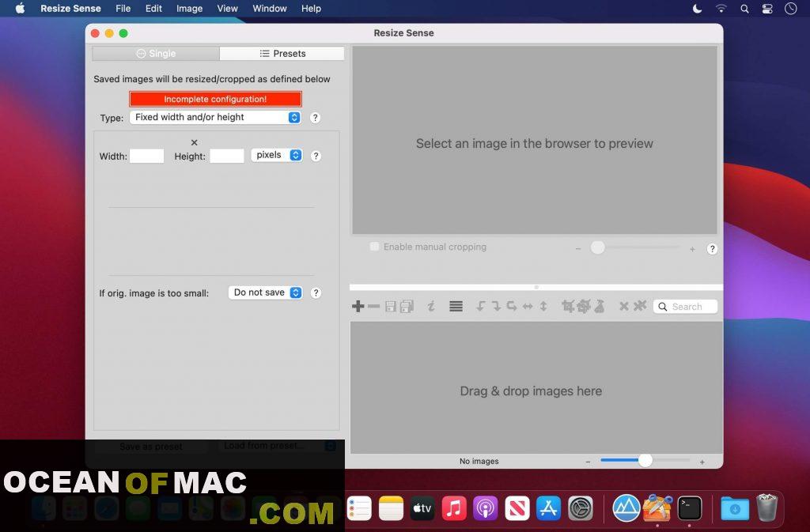Viewport: 810px width, 532px height.
Task: Click the X-with-star icon beside Search
Action: pyautogui.click(x=639, y=306)
